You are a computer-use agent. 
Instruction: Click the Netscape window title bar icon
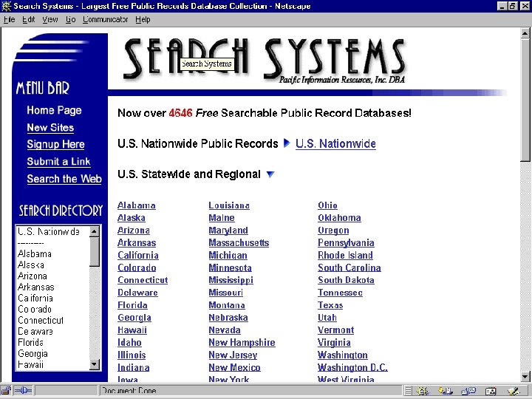(6, 6)
